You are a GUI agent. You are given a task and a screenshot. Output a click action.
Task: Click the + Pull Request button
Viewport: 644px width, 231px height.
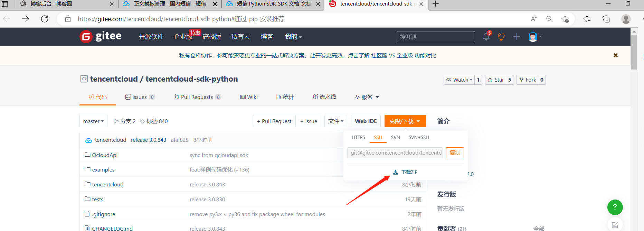click(274, 121)
